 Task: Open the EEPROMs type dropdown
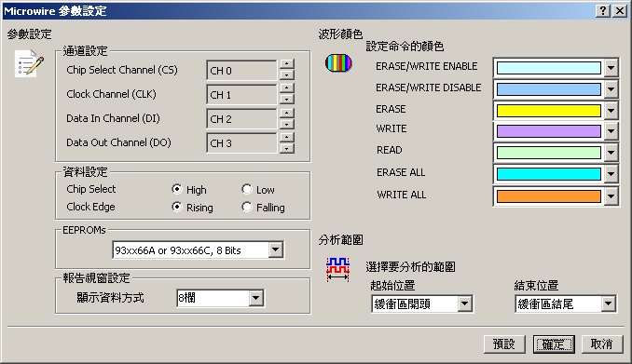pos(275,250)
